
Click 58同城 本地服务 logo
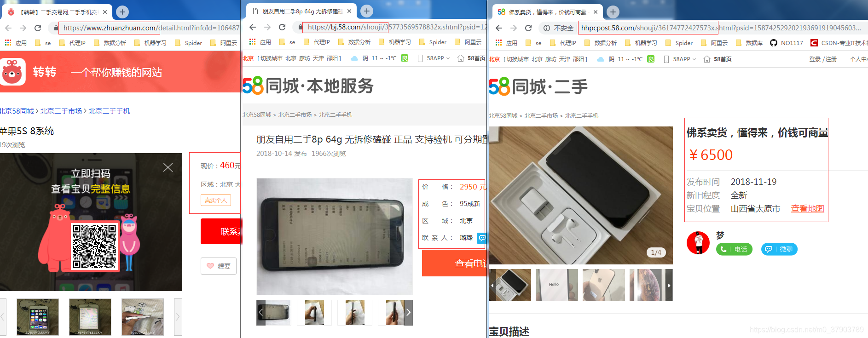point(308,86)
